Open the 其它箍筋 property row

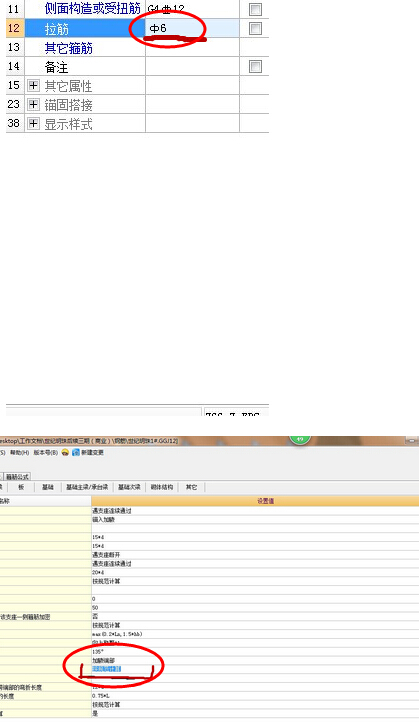pos(69,48)
